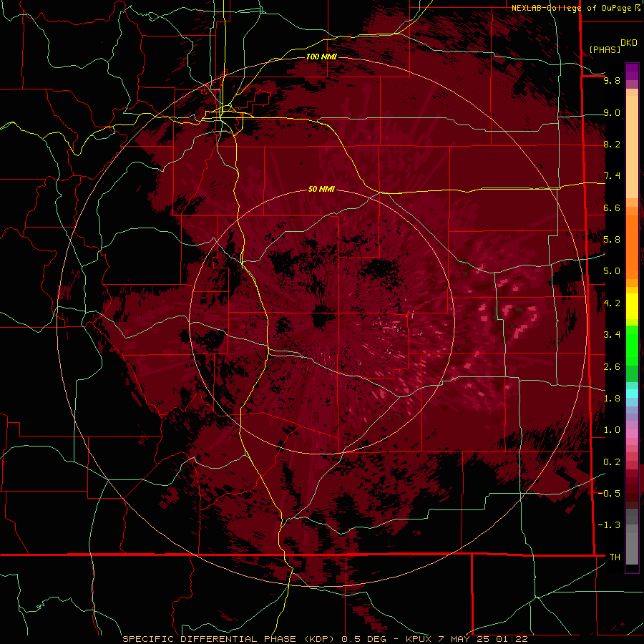Pick the cyan segment of the color bar
This screenshot has height=644, width=644.
click(x=632, y=393)
